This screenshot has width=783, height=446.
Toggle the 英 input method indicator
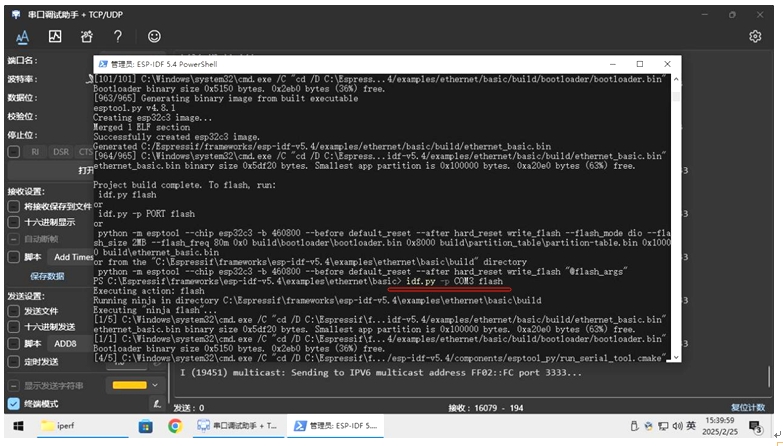pos(691,426)
